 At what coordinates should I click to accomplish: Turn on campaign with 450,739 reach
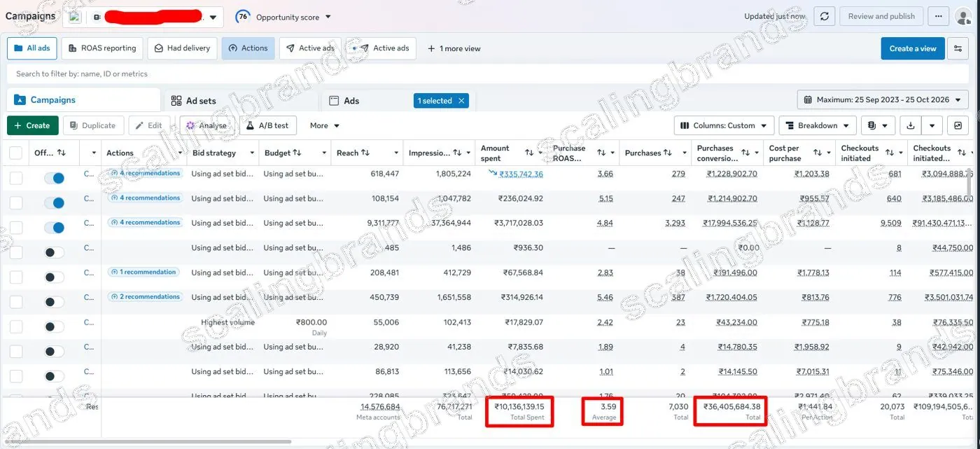click(54, 302)
